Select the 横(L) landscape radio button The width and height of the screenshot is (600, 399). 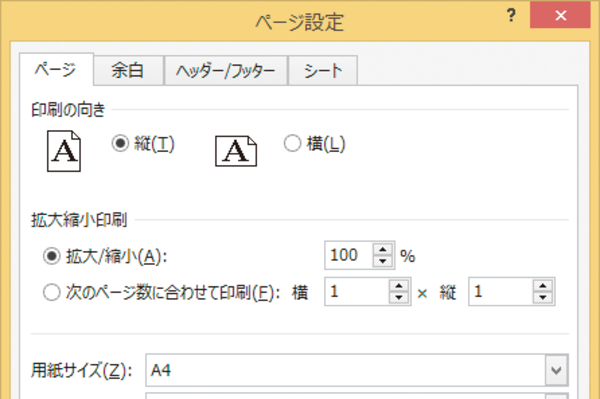[x=292, y=144]
